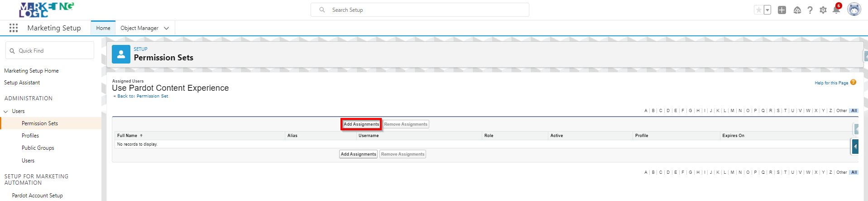Click the magnifier icon in Search Setup
The image size is (868, 201).
(322, 10)
